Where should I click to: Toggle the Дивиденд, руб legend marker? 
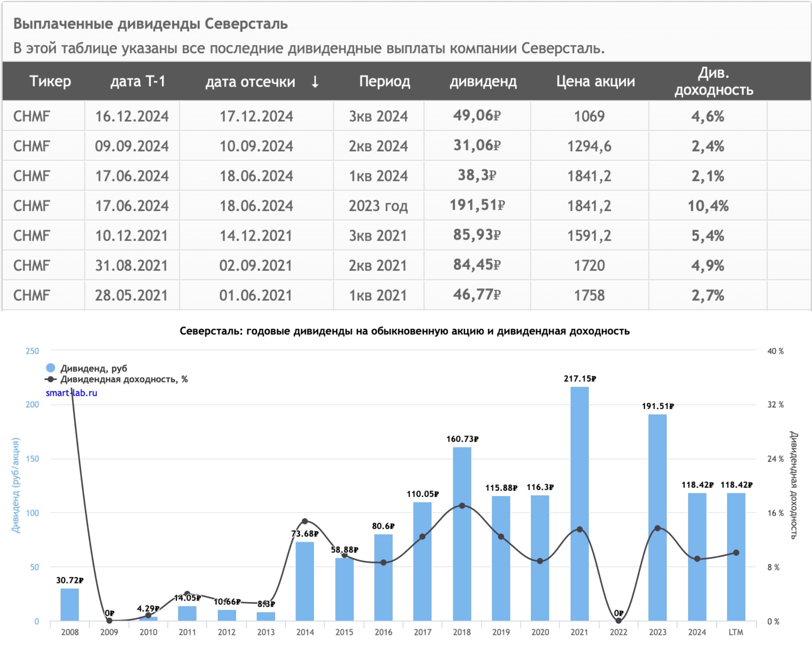click(x=50, y=368)
